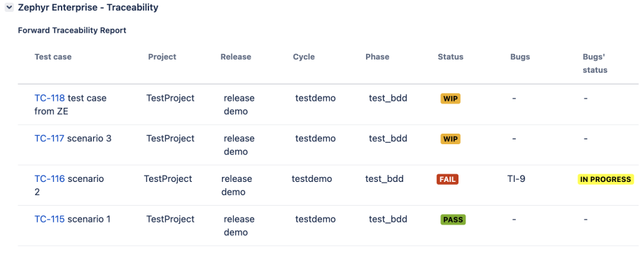Click the Project column header
Image resolution: width=644 pixels, height=254 pixels.
click(x=162, y=57)
